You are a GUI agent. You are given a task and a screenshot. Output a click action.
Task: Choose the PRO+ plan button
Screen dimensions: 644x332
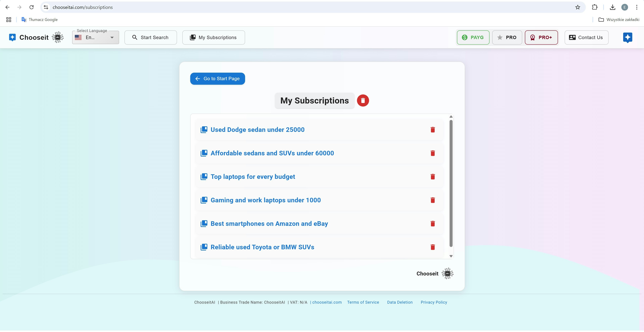(541, 38)
